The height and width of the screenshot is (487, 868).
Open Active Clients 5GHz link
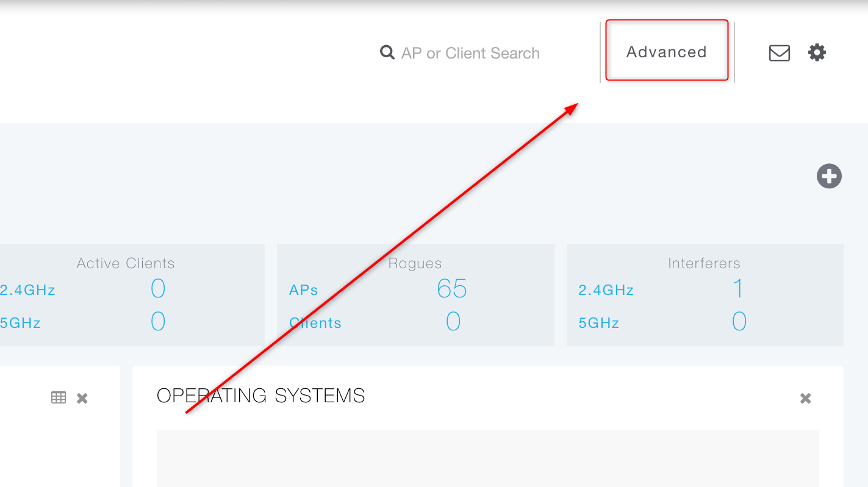[20, 322]
